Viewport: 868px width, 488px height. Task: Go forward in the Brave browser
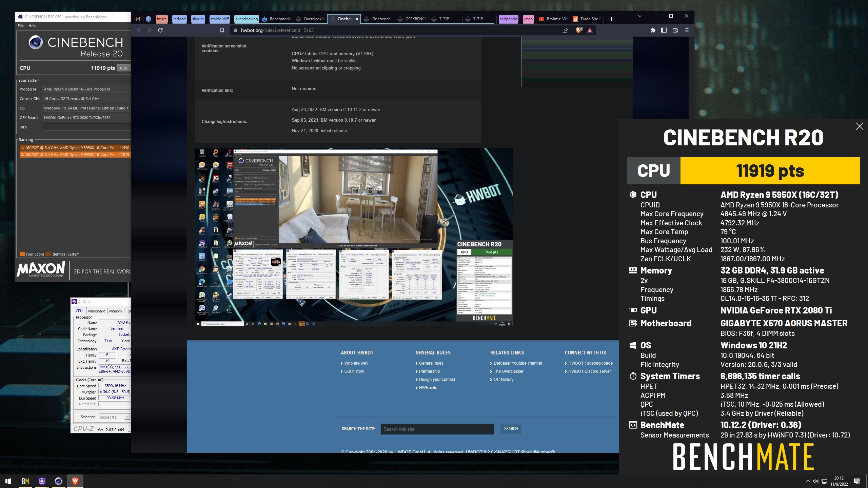[150, 30]
